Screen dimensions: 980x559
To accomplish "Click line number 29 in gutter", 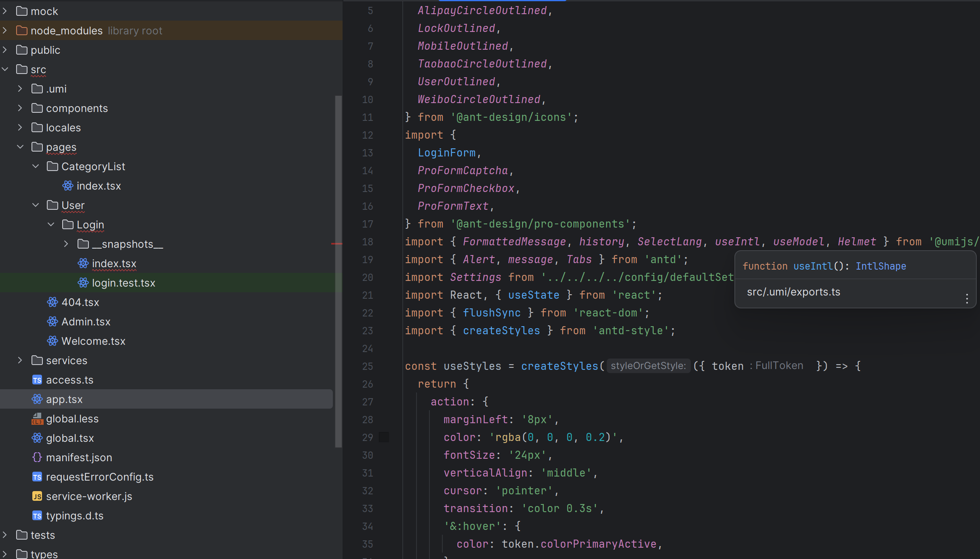I will click(x=367, y=437).
